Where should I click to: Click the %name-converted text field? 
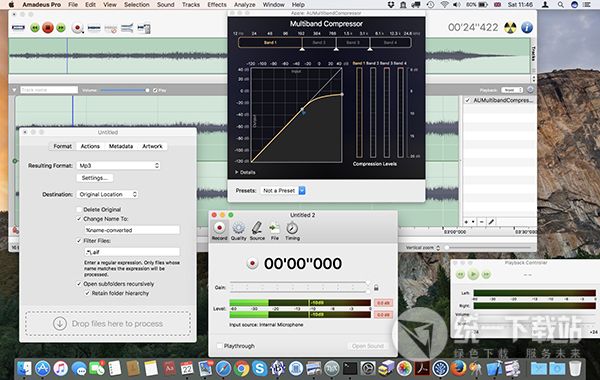pyautogui.click(x=132, y=230)
